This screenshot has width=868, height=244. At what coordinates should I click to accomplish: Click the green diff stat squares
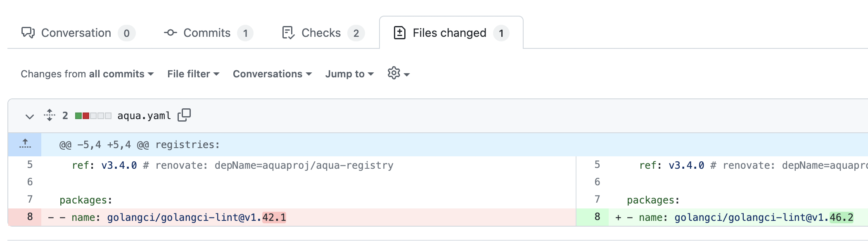(x=79, y=115)
